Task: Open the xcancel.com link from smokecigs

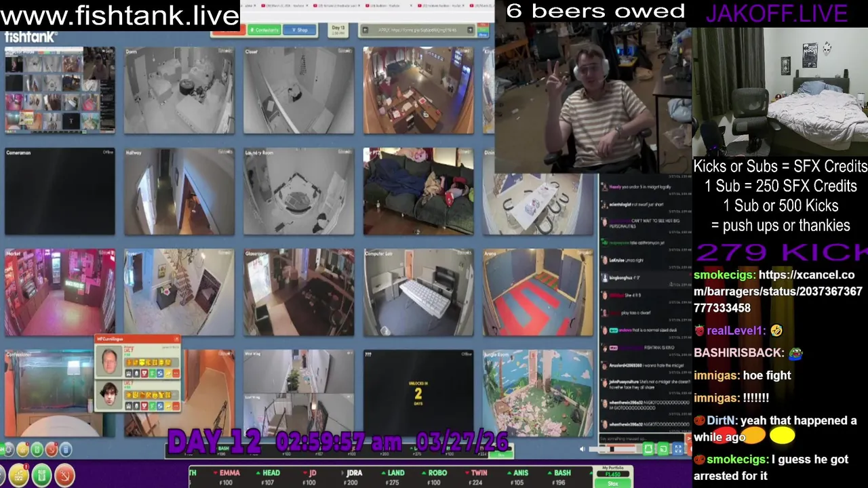Action: coord(778,291)
